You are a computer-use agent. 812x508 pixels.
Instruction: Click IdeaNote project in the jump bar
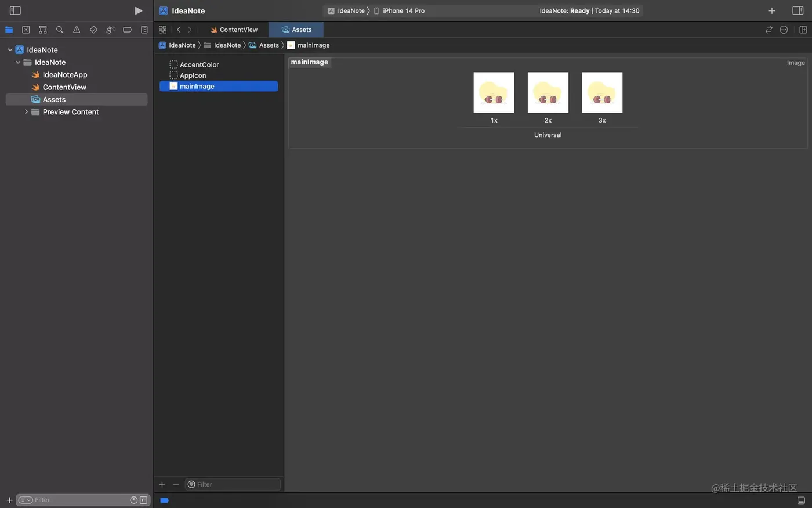pos(177,45)
